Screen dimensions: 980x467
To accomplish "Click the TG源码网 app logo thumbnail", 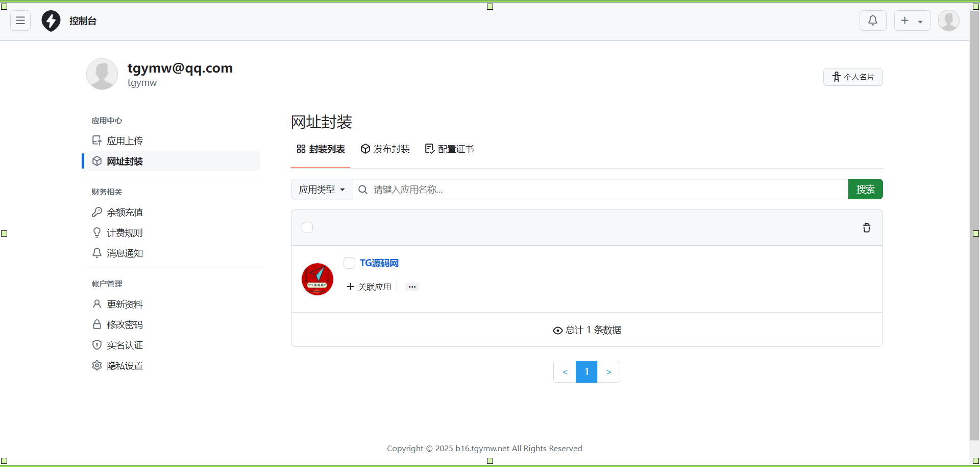I will tap(317, 279).
